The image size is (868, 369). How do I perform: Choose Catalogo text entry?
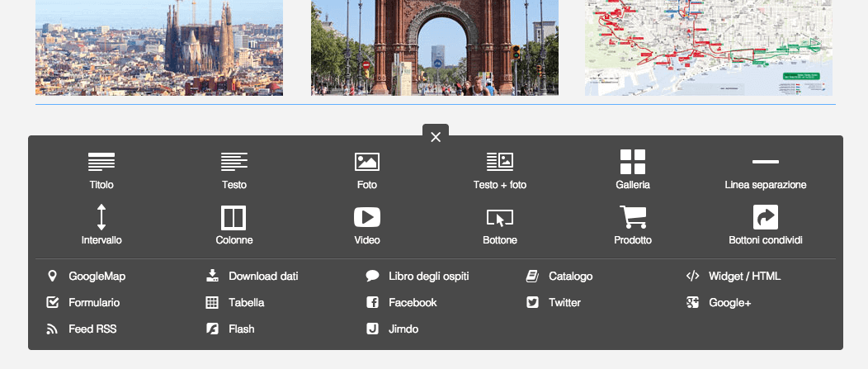(x=571, y=276)
